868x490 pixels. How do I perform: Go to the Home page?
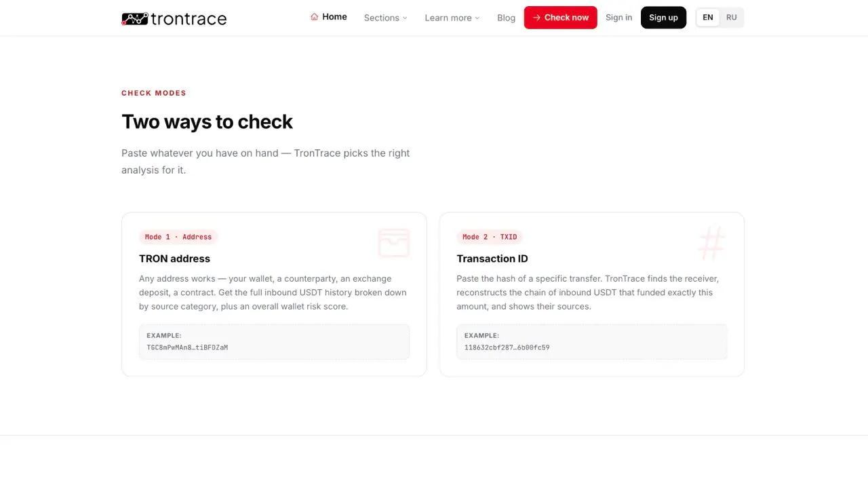(329, 17)
